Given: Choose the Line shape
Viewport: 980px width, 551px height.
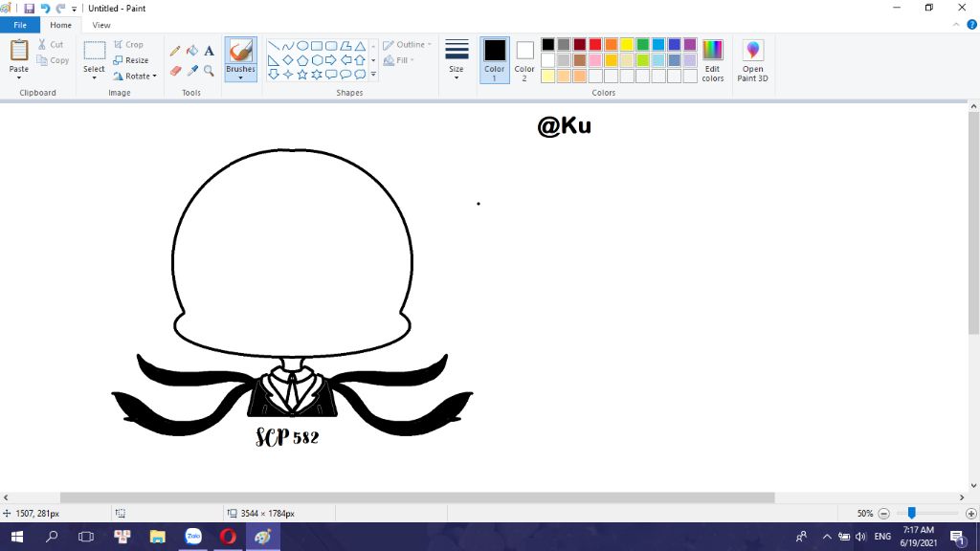Looking at the screenshot, I should (x=273, y=46).
